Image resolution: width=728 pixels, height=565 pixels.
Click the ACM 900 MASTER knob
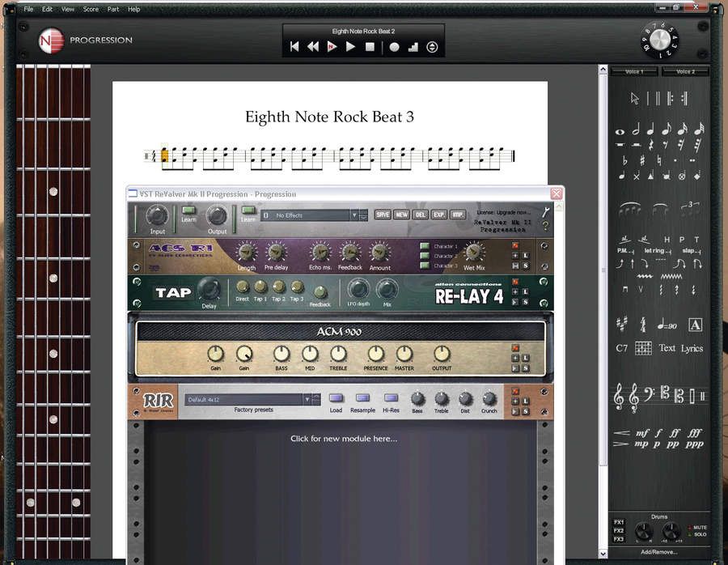(404, 354)
